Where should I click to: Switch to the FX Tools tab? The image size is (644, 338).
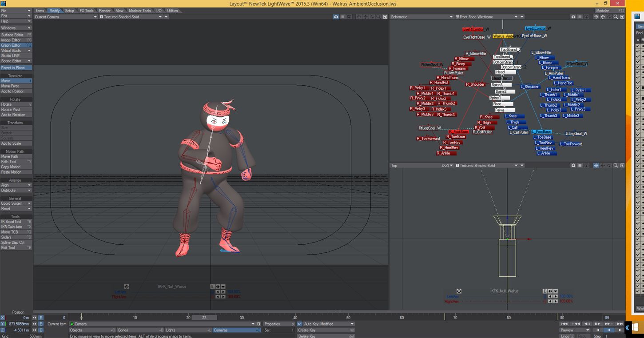pos(87,11)
